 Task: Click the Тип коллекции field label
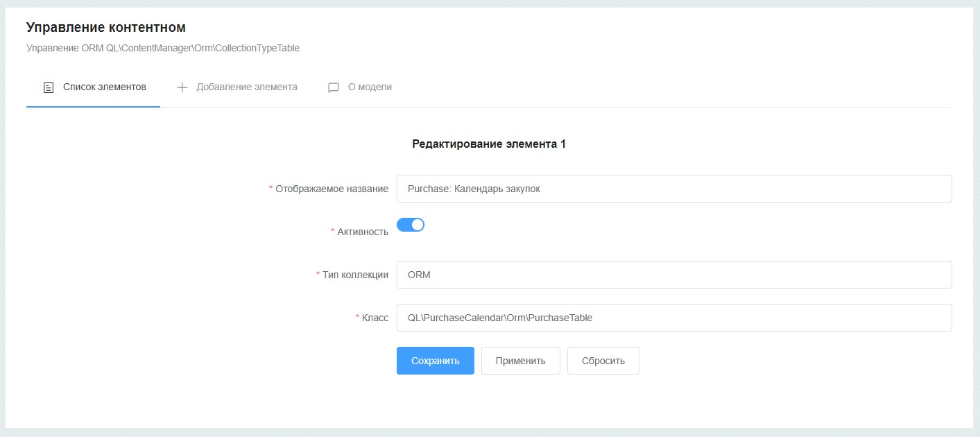[x=355, y=275]
